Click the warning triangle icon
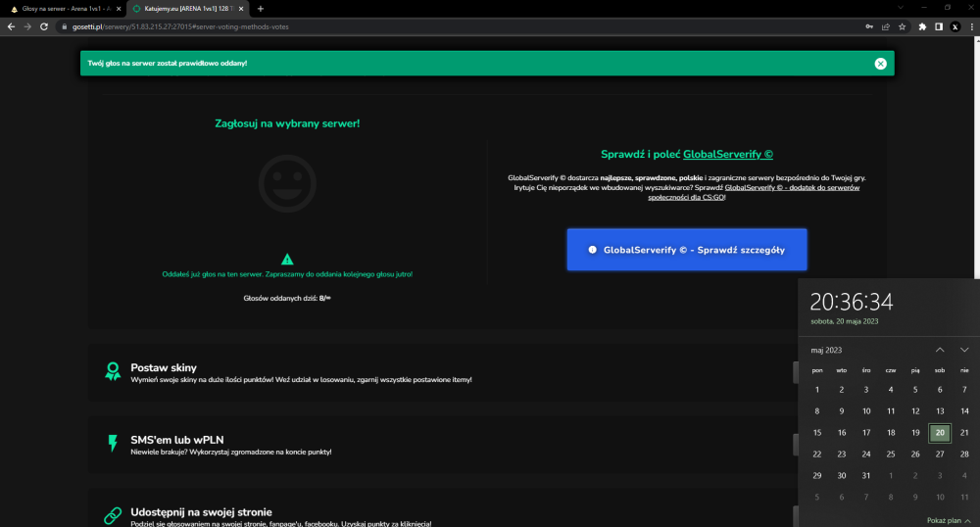The height and width of the screenshot is (527, 980). [287, 259]
